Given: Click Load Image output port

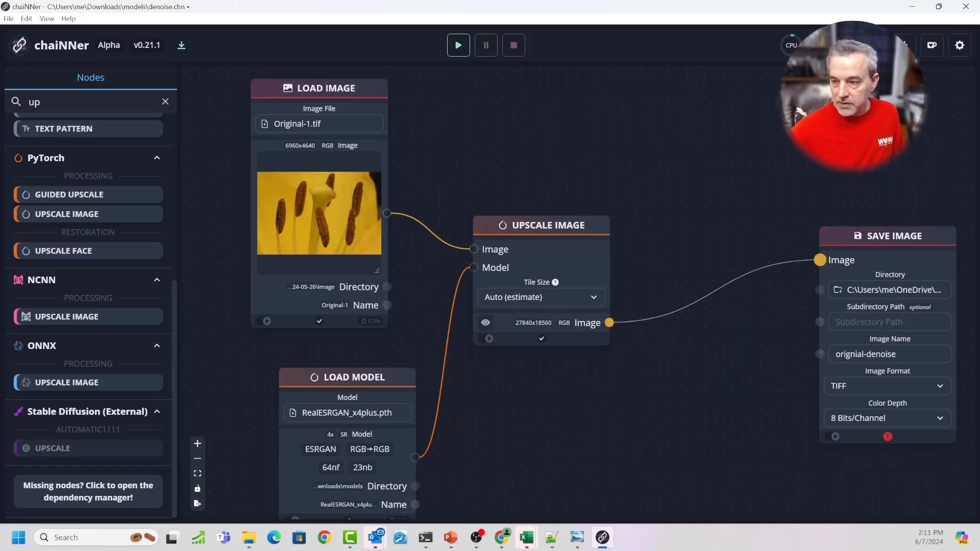Looking at the screenshot, I should [x=387, y=213].
